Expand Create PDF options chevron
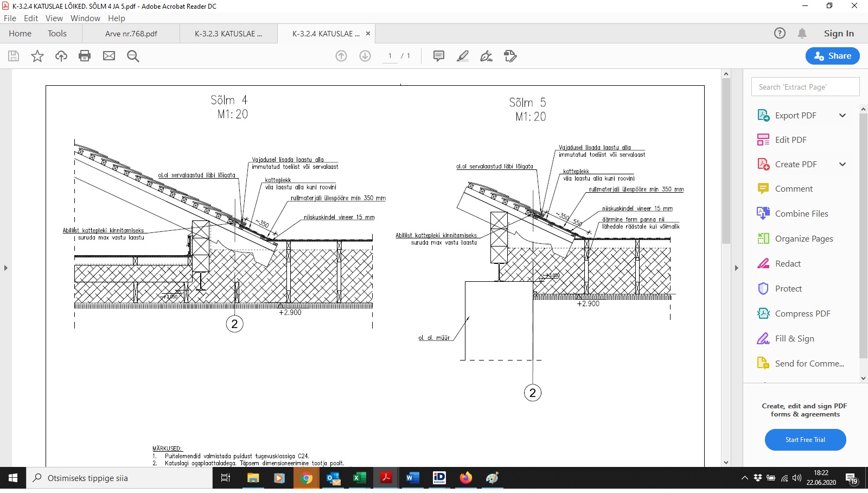This screenshot has height=493, width=868. [x=843, y=165]
